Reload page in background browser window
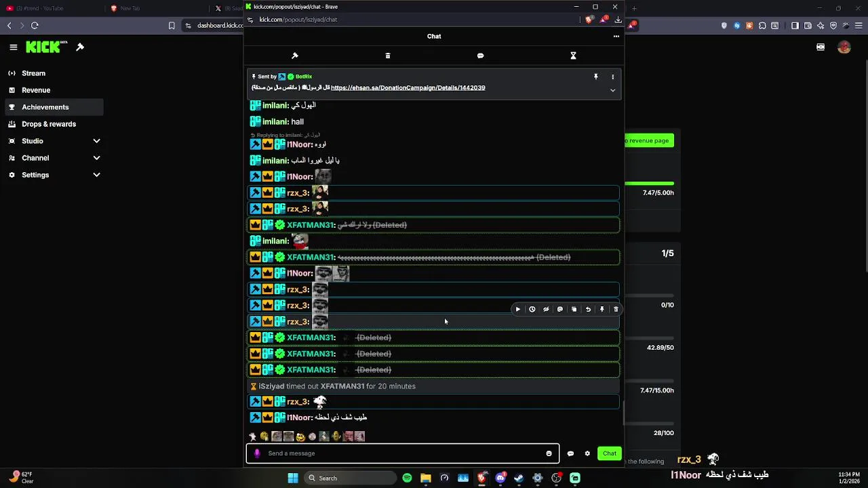Screen dimensions: 868x488 point(35,26)
